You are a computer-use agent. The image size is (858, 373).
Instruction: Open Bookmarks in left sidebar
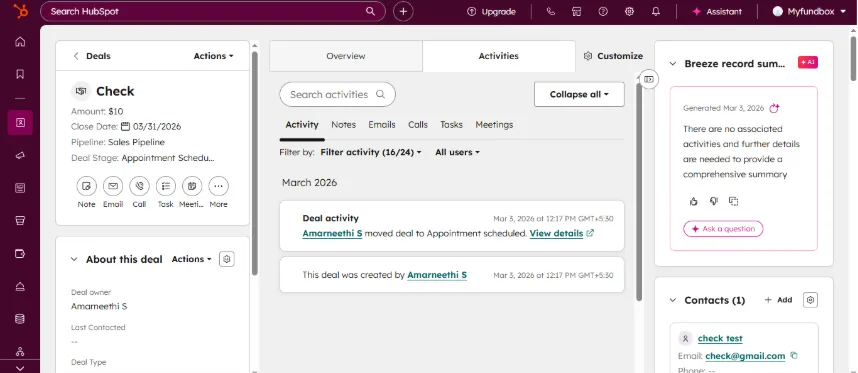click(x=20, y=74)
